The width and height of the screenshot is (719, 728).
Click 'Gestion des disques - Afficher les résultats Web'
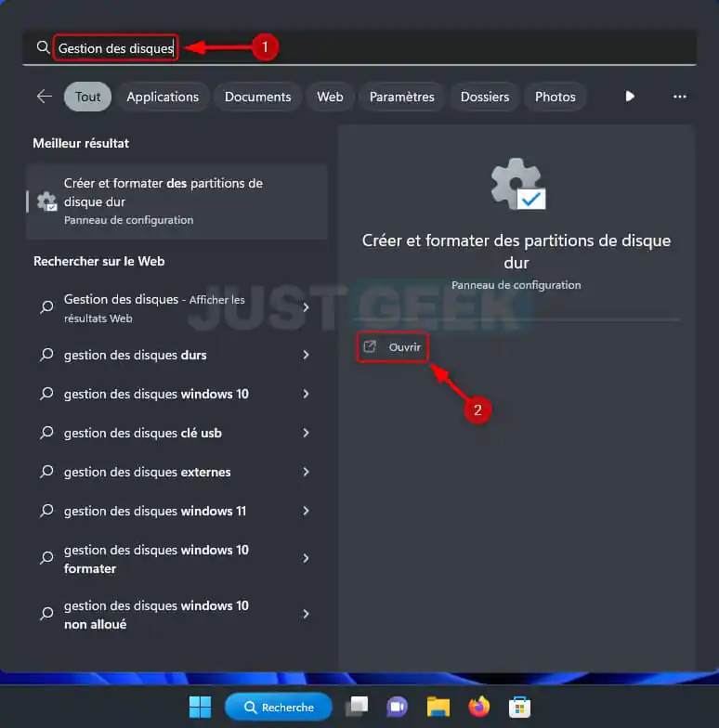pyautogui.click(x=176, y=308)
